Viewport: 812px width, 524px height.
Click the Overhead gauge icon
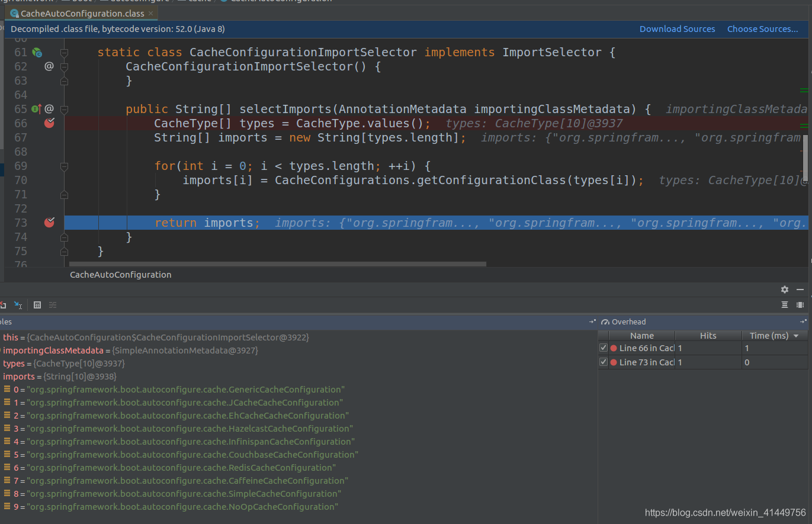click(605, 322)
